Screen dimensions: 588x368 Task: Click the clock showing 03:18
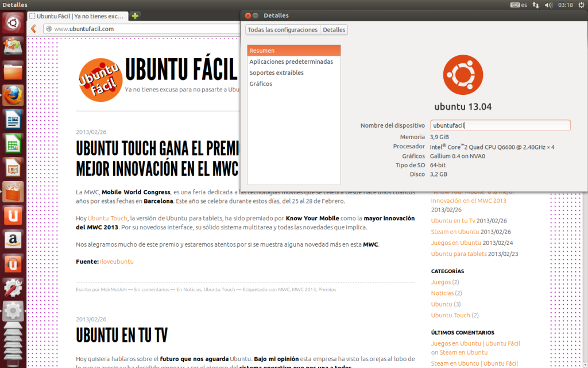pyautogui.click(x=565, y=5)
